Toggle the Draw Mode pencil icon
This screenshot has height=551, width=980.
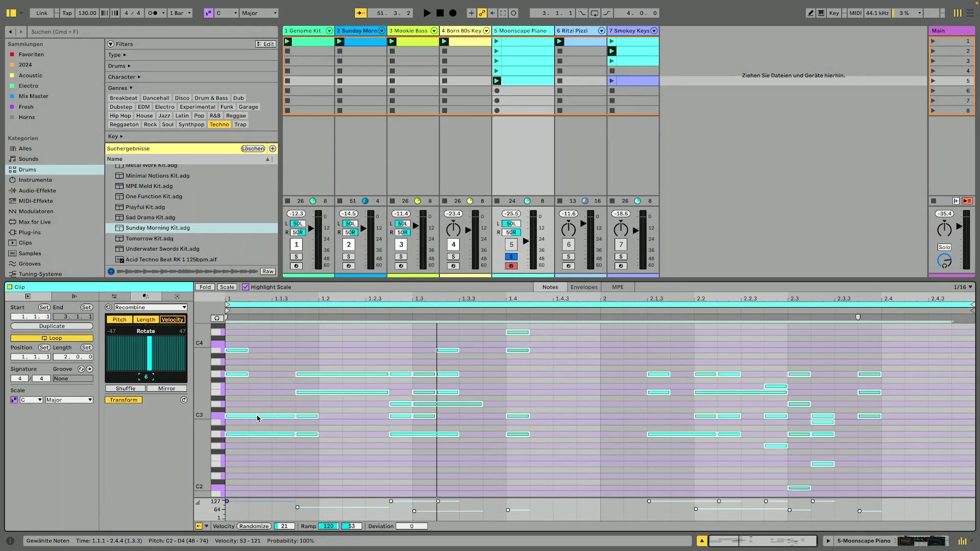tap(810, 13)
